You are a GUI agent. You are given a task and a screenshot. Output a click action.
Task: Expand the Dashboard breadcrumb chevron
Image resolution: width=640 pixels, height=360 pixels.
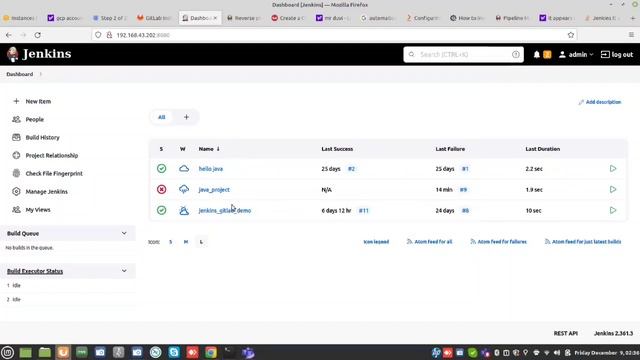point(41,74)
